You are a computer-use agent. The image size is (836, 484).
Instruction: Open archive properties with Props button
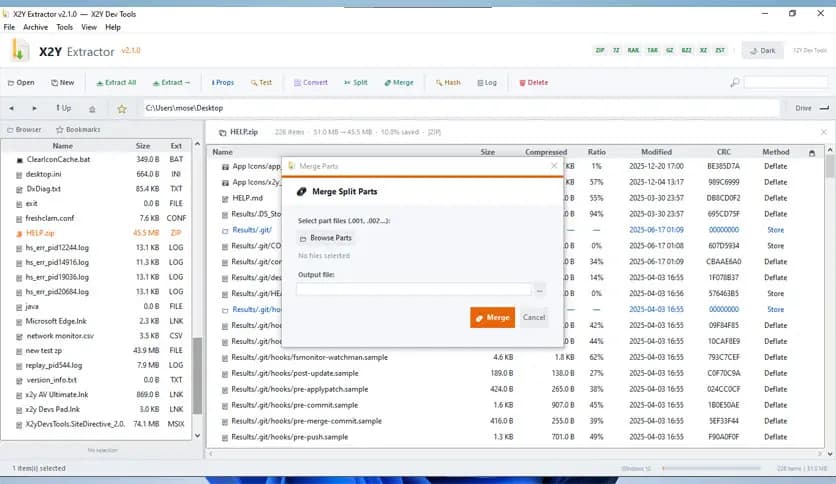[222, 83]
